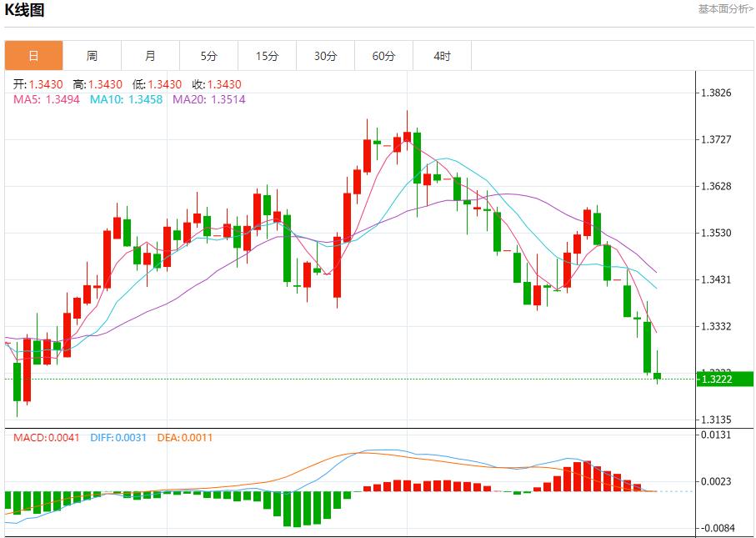Click the DEA indicator label

(x=172, y=437)
